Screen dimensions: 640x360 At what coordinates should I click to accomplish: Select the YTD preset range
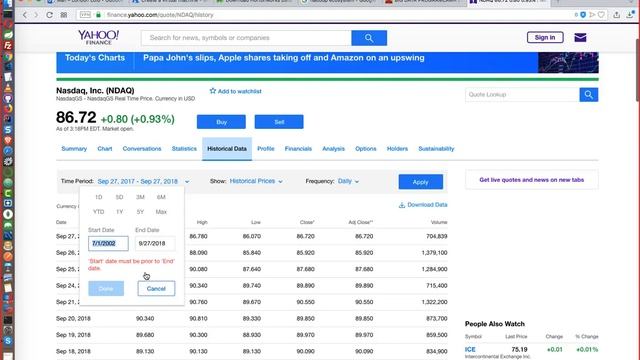[98, 212]
